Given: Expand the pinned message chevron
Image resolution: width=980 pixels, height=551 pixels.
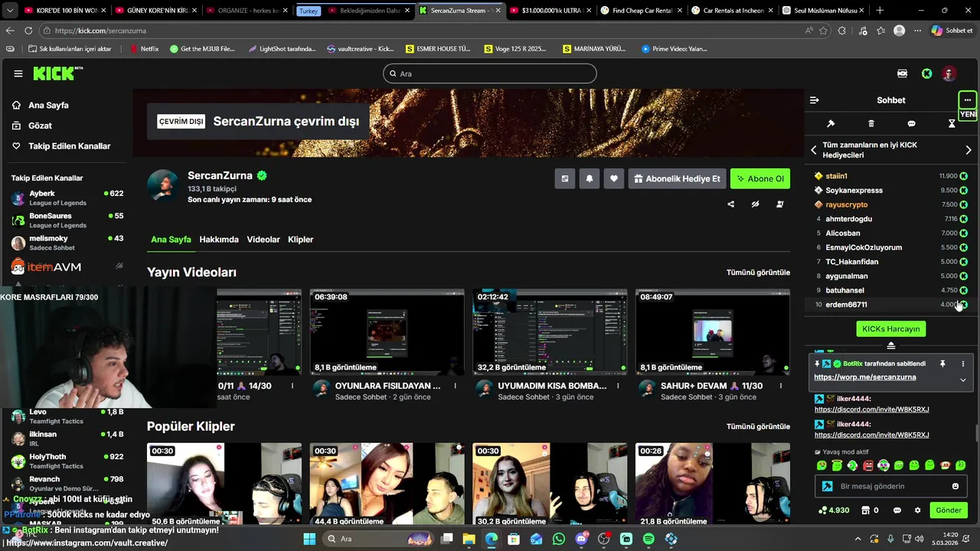Looking at the screenshot, I should click(x=963, y=380).
